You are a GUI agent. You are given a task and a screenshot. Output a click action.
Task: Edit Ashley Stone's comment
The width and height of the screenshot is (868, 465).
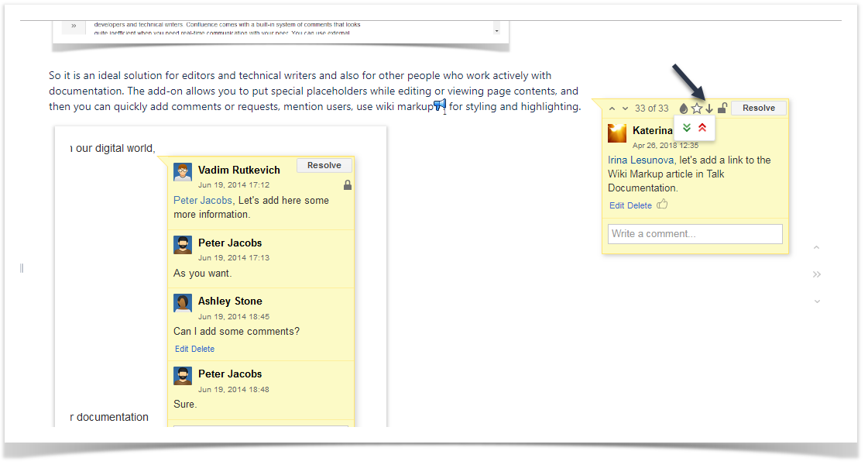point(182,350)
